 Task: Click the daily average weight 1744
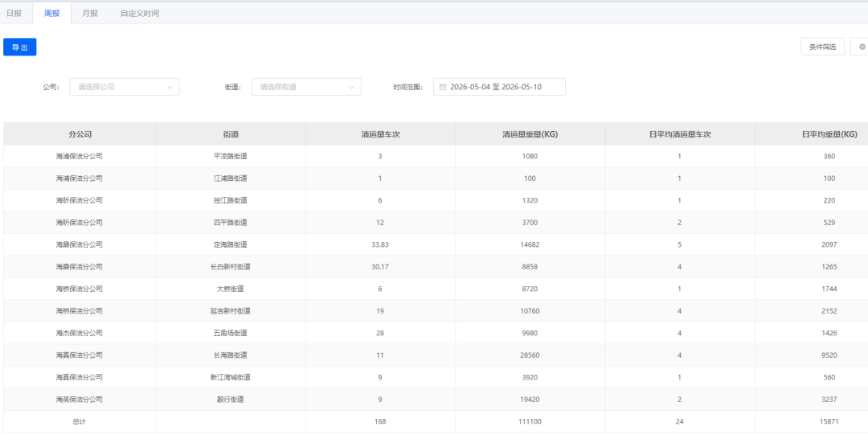point(829,289)
